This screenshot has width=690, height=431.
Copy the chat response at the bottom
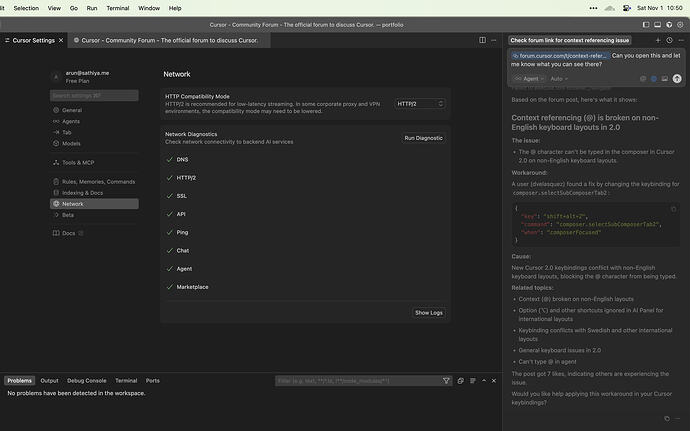point(667,418)
